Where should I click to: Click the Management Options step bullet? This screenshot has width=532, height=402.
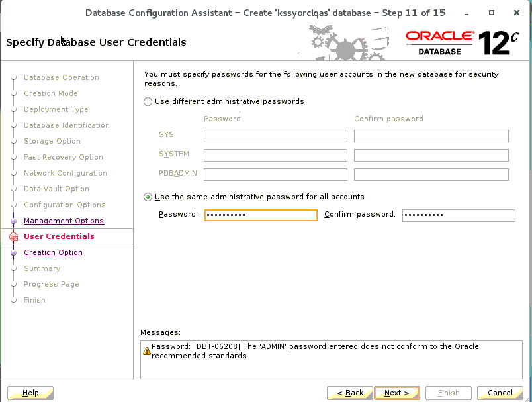pos(13,221)
